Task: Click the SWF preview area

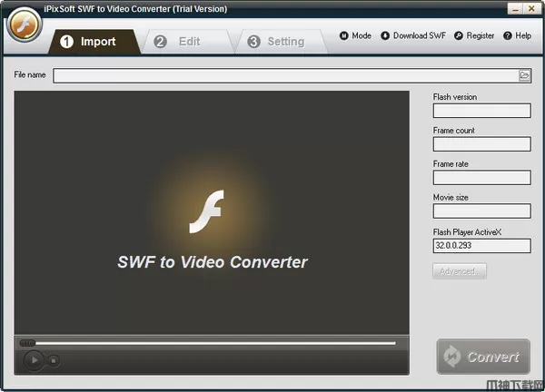Action: [x=212, y=213]
